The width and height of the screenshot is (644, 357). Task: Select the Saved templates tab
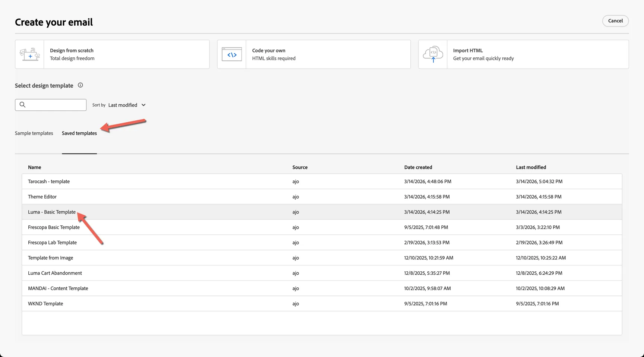point(79,133)
